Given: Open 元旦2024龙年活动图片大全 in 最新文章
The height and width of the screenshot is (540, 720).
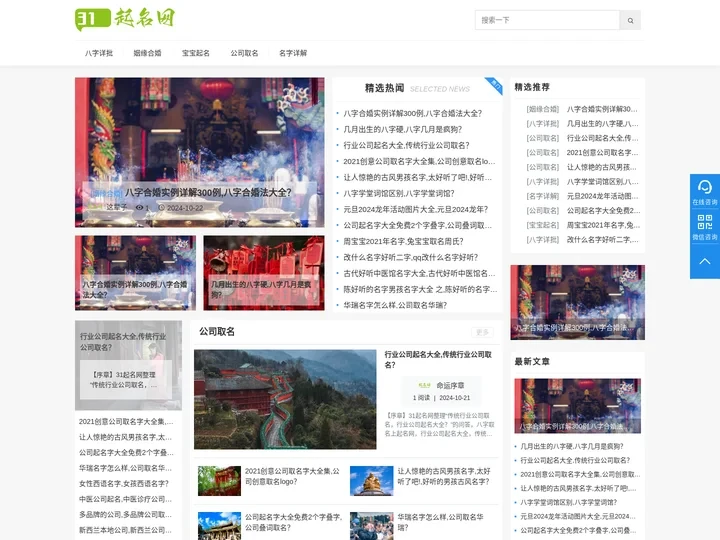Looking at the screenshot, I should tap(578, 516).
